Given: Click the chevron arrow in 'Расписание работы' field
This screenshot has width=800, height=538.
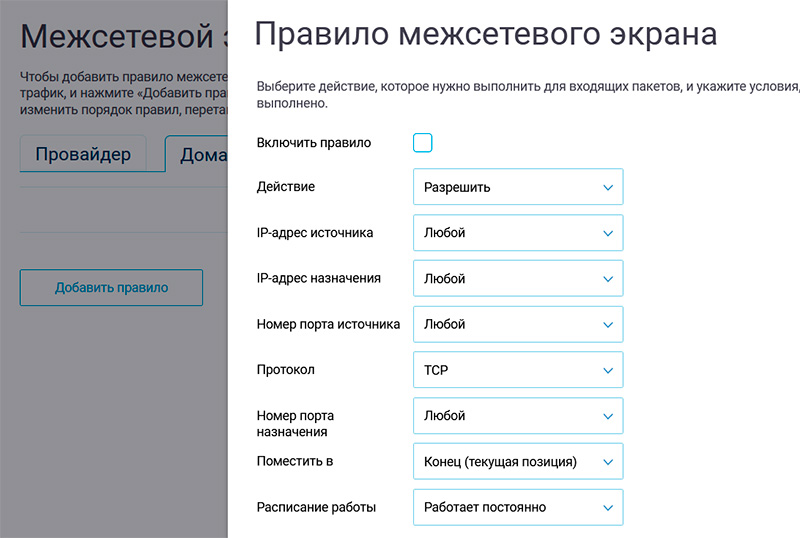Looking at the screenshot, I should (607, 507).
